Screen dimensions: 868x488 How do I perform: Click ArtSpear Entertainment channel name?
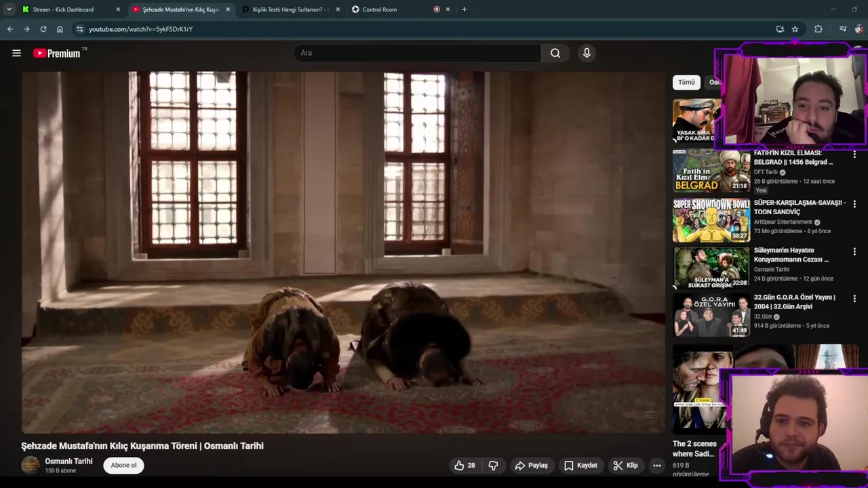pos(783,222)
